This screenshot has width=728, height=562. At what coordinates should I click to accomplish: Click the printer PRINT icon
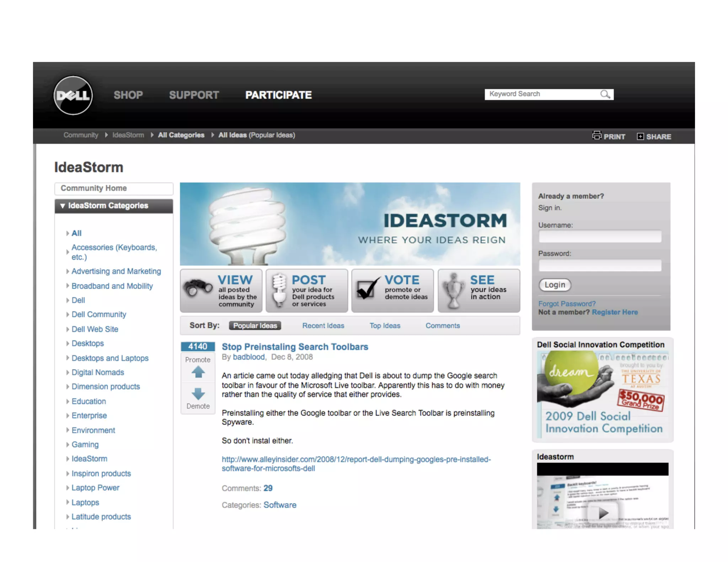click(597, 136)
